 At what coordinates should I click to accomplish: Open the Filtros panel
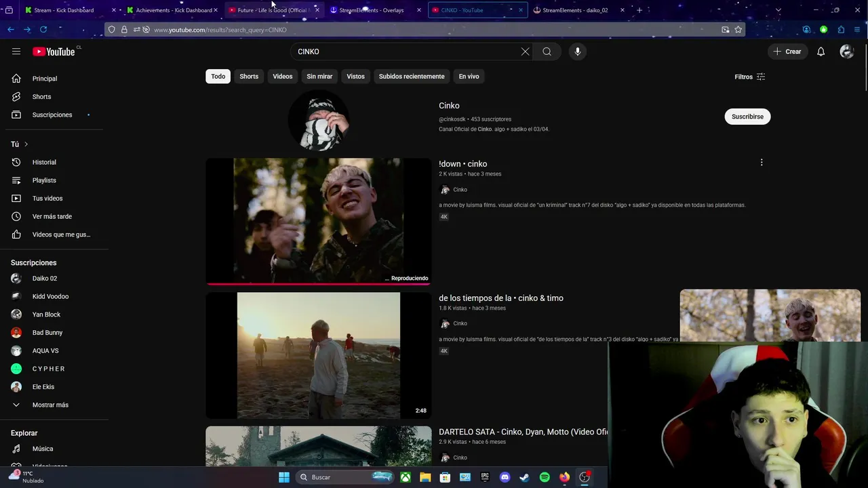tap(749, 77)
